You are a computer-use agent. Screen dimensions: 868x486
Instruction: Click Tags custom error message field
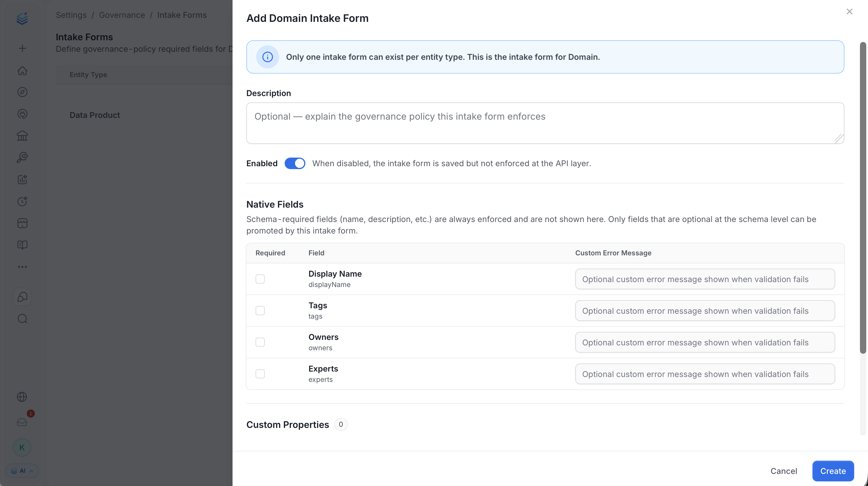(x=705, y=311)
